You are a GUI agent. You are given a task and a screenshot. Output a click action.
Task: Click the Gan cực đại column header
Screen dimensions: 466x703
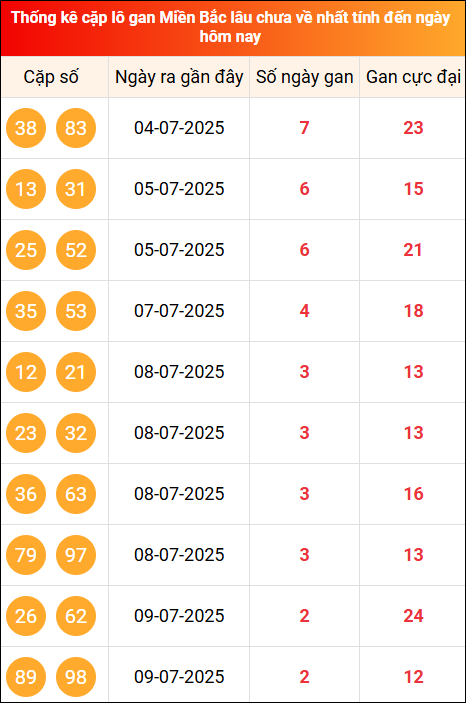click(413, 77)
